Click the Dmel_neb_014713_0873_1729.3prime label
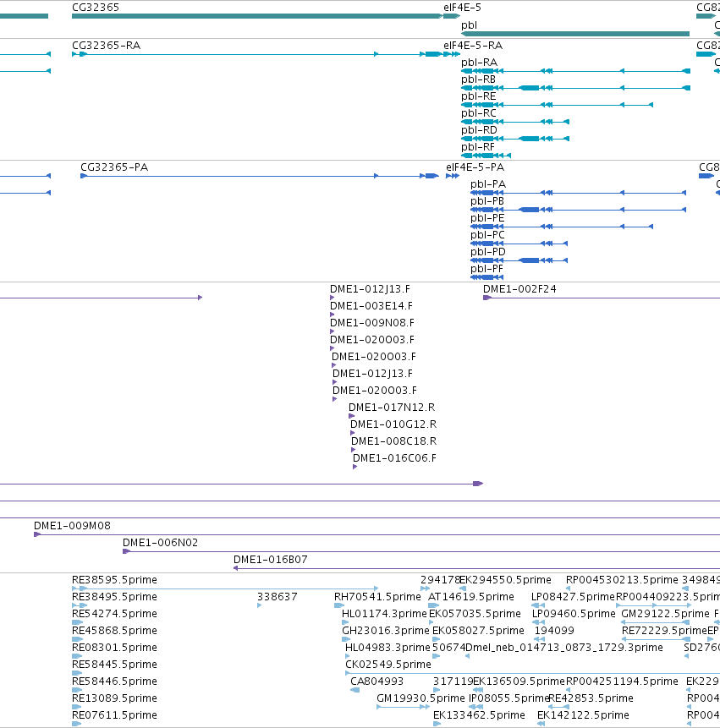Viewport: 720px width, 728px height. click(564, 648)
